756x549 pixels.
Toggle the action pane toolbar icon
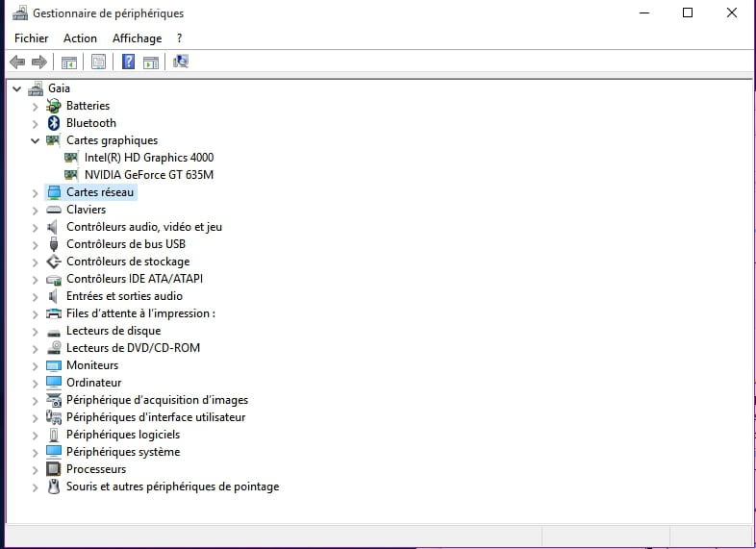click(151, 62)
